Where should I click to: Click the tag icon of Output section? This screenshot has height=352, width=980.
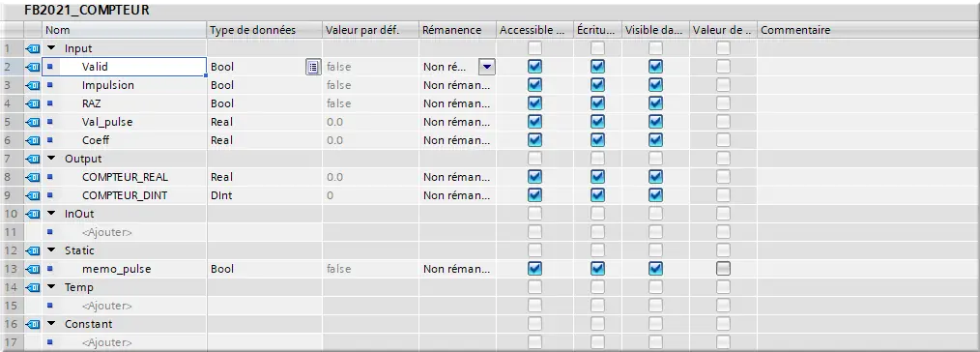pyautogui.click(x=33, y=159)
